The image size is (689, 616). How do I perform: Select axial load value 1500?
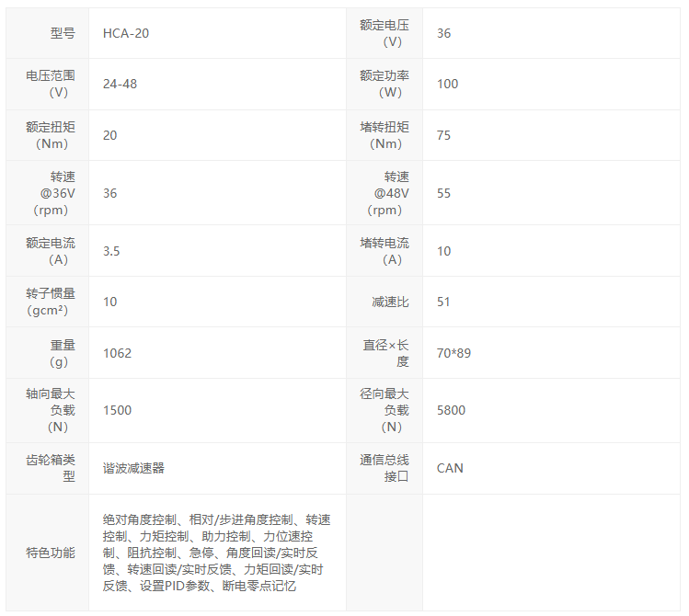[117, 411]
